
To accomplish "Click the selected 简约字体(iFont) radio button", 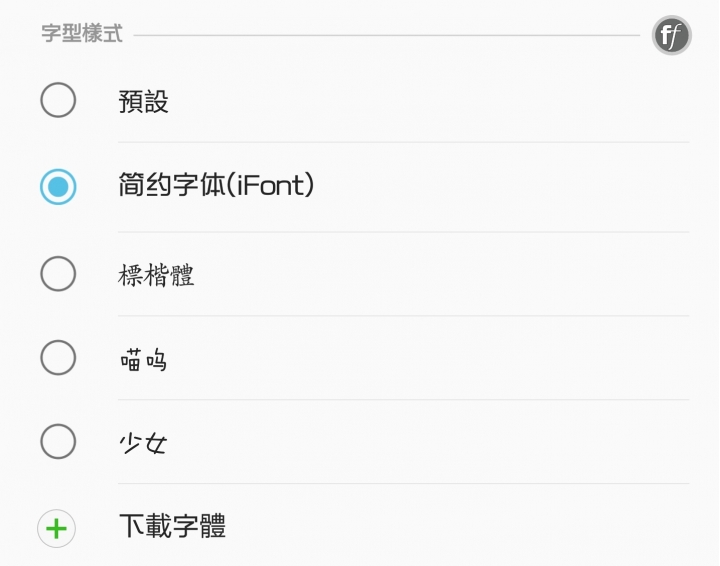I will tap(58, 186).
